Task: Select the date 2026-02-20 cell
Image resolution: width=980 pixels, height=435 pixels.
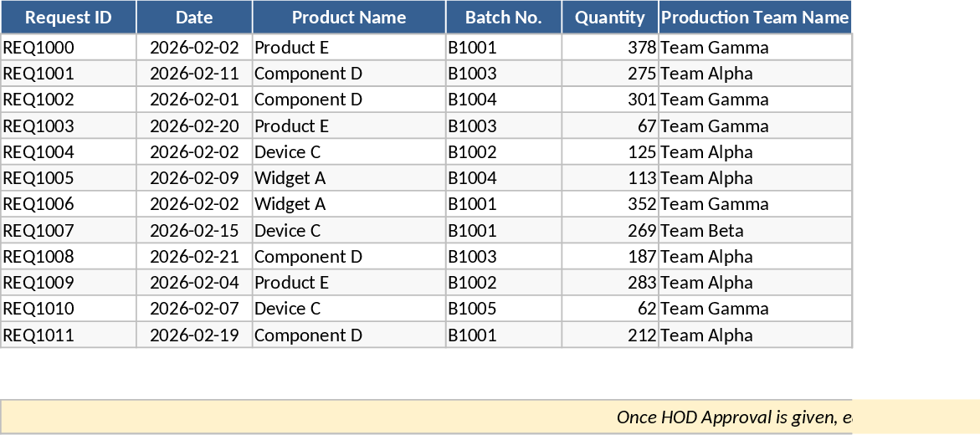Action: (194, 126)
